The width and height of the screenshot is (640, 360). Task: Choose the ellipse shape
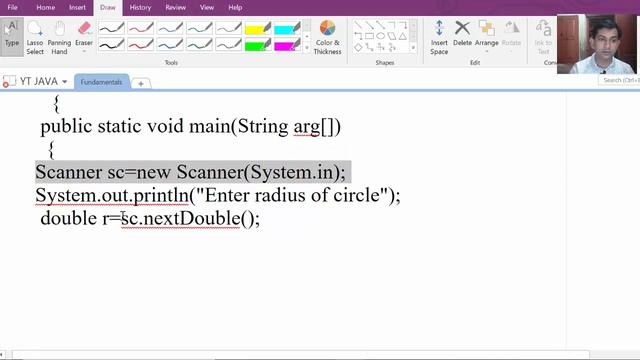point(380,36)
